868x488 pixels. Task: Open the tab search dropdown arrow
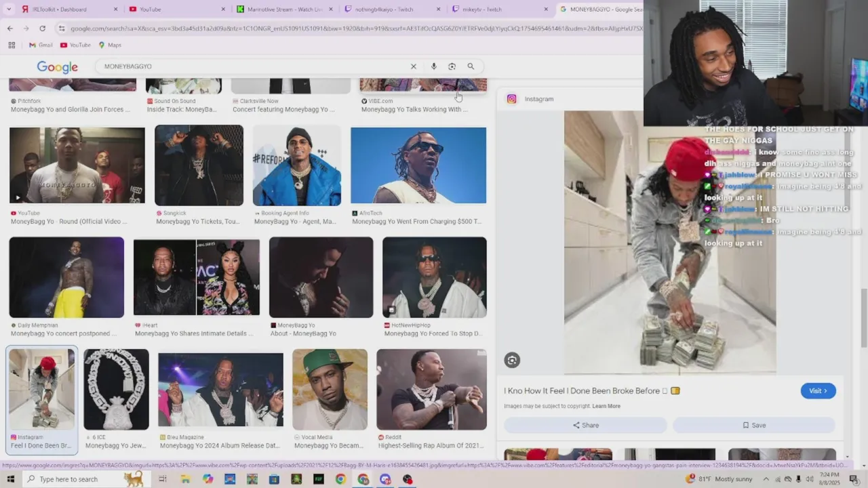click(9, 9)
